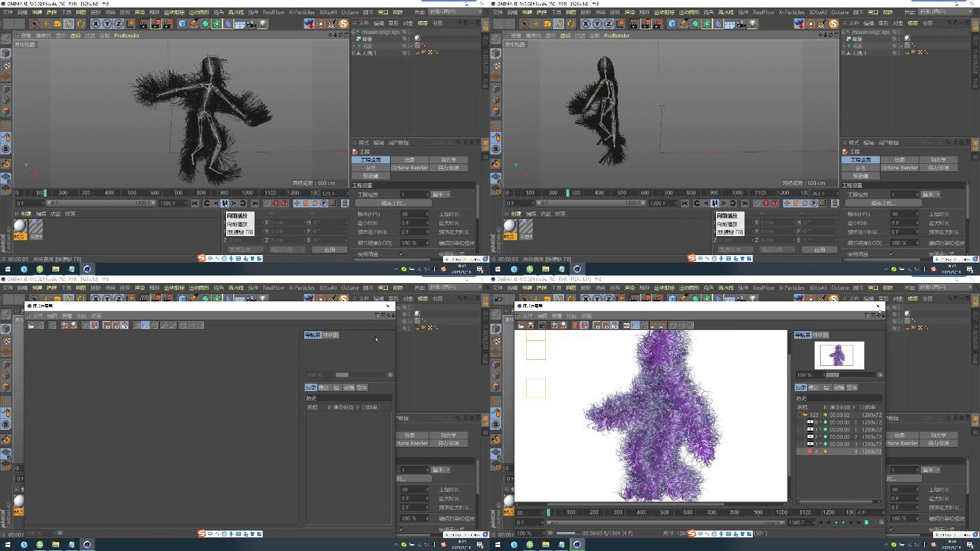Open 动力学 tab in top-right window

[x=938, y=159]
